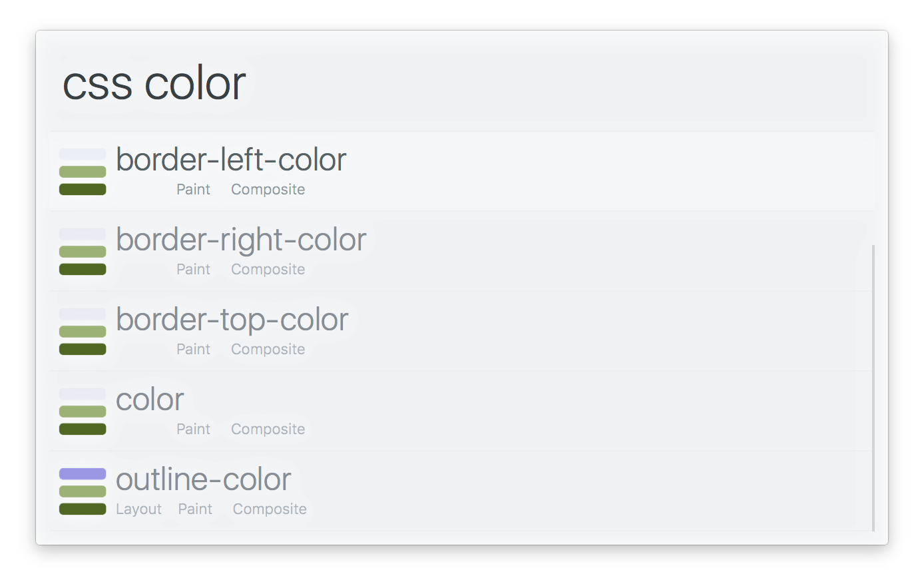Click the outline-color stacked bars icon
924x586 pixels.
click(83, 491)
